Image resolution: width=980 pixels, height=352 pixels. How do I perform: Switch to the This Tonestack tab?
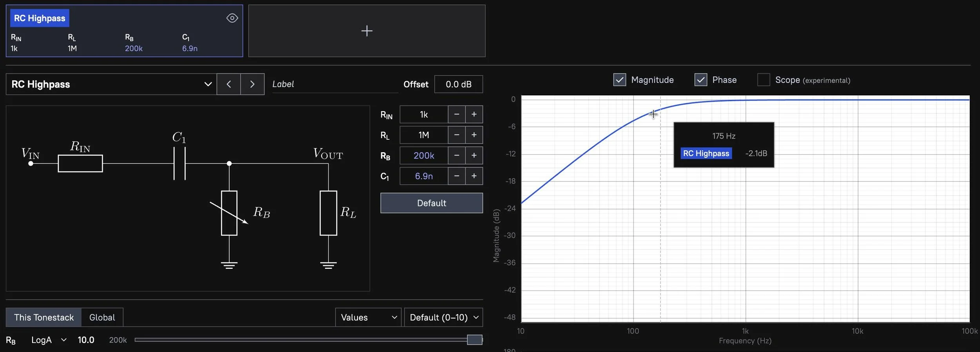(x=44, y=317)
